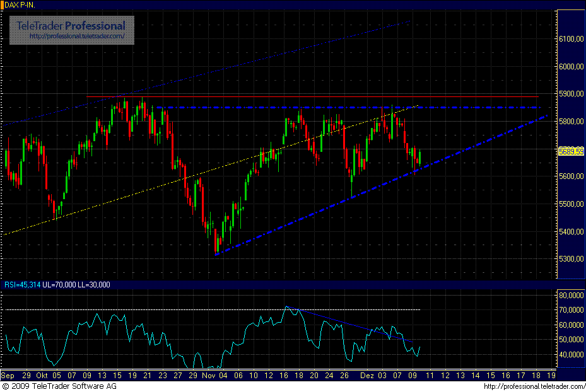Select the yellow dotted rising trendline

pos(211,170)
